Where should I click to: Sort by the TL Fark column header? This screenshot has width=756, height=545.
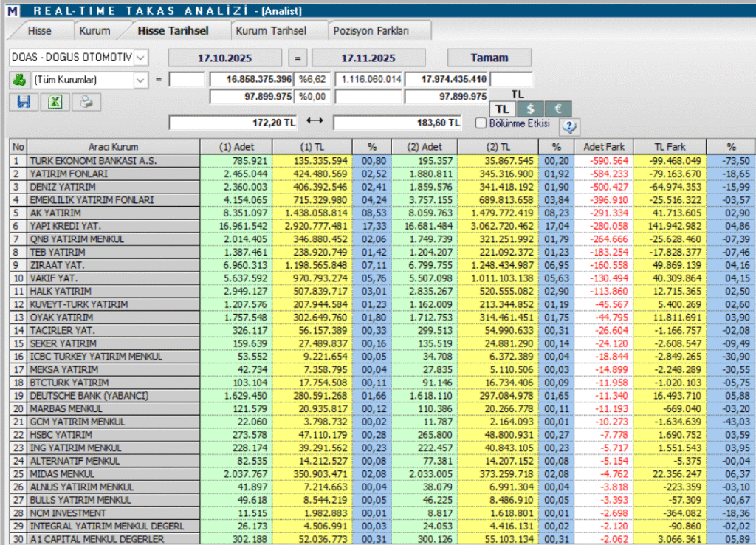pyautogui.click(x=670, y=147)
